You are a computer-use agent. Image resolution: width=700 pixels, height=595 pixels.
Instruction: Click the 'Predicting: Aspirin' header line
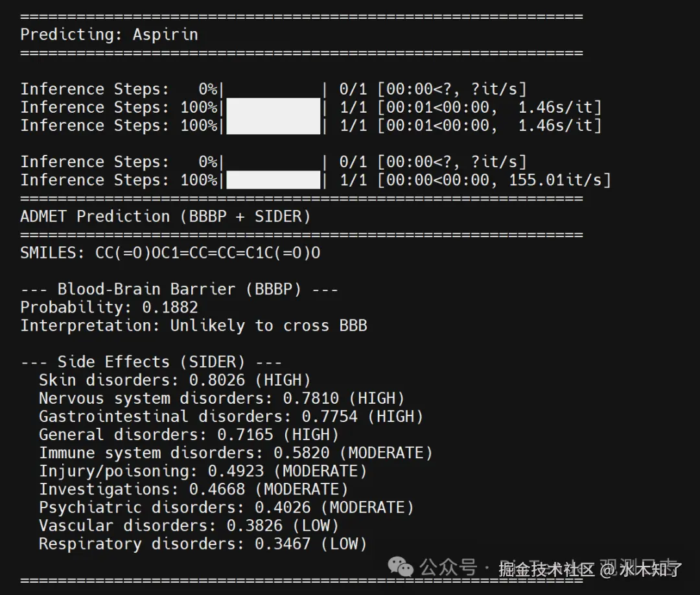[109, 35]
